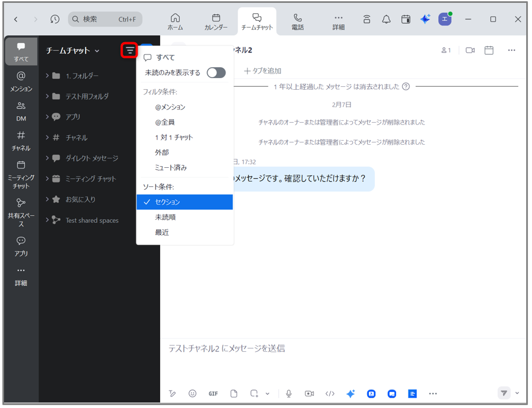Start a video meeting from channel header
The width and height of the screenshot is (532, 408).
coord(470,50)
